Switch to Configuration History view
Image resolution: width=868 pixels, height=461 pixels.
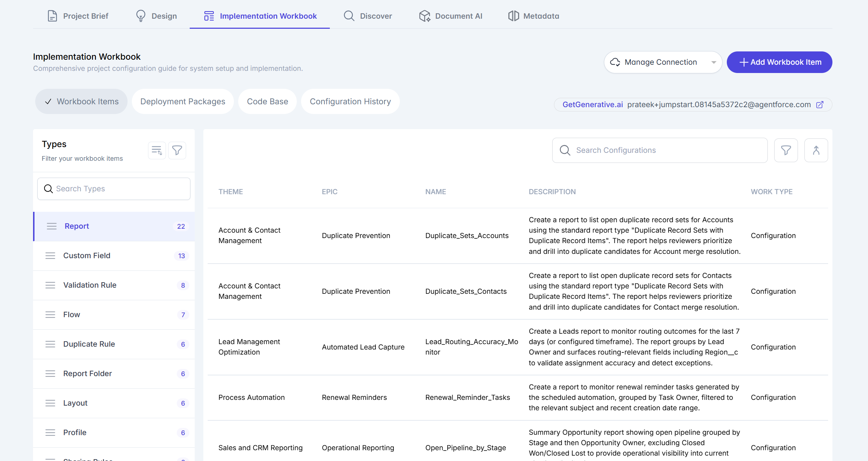tap(350, 101)
